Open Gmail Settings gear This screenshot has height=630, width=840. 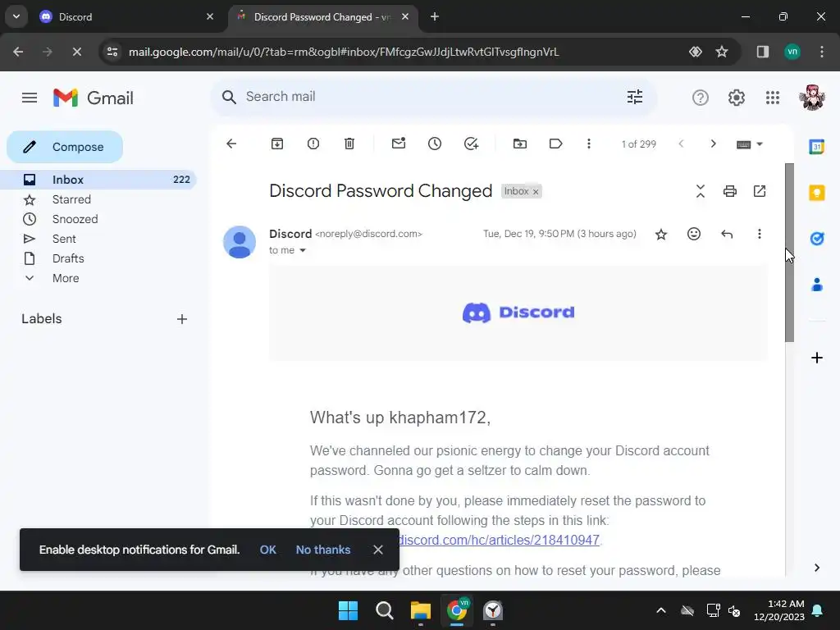737,98
